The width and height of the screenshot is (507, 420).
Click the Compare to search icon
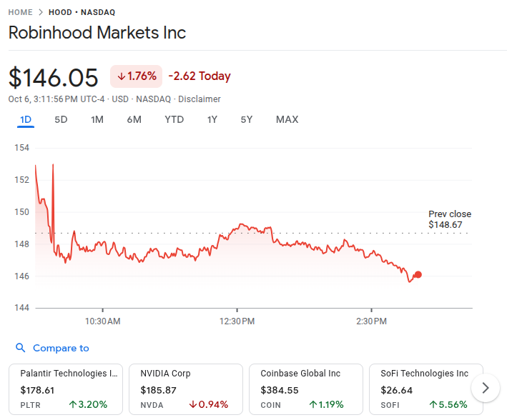tap(21, 348)
